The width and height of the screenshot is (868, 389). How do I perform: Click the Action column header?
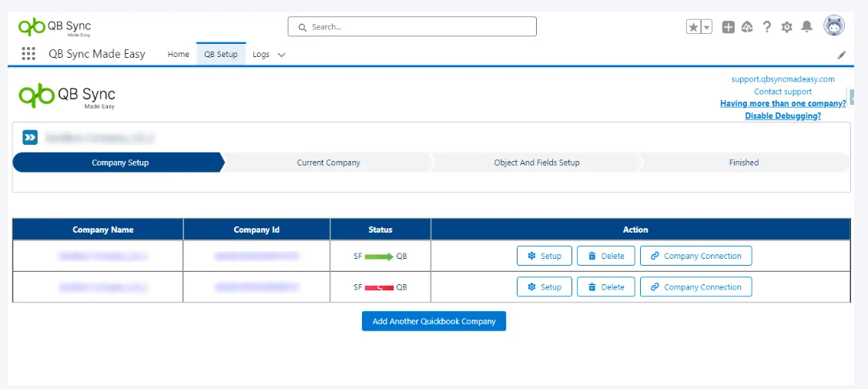click(x=635, y=230)
